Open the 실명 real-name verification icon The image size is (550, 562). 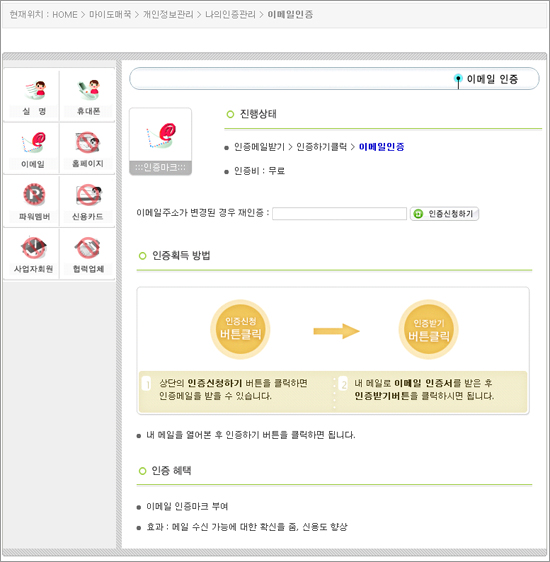34,95
